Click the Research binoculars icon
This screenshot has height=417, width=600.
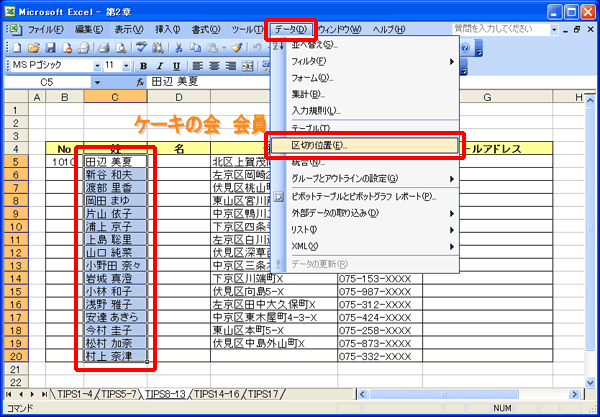(x=158, y=48)
